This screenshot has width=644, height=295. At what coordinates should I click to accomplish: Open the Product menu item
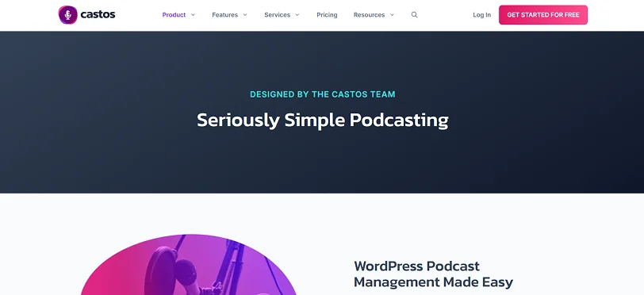174,15
